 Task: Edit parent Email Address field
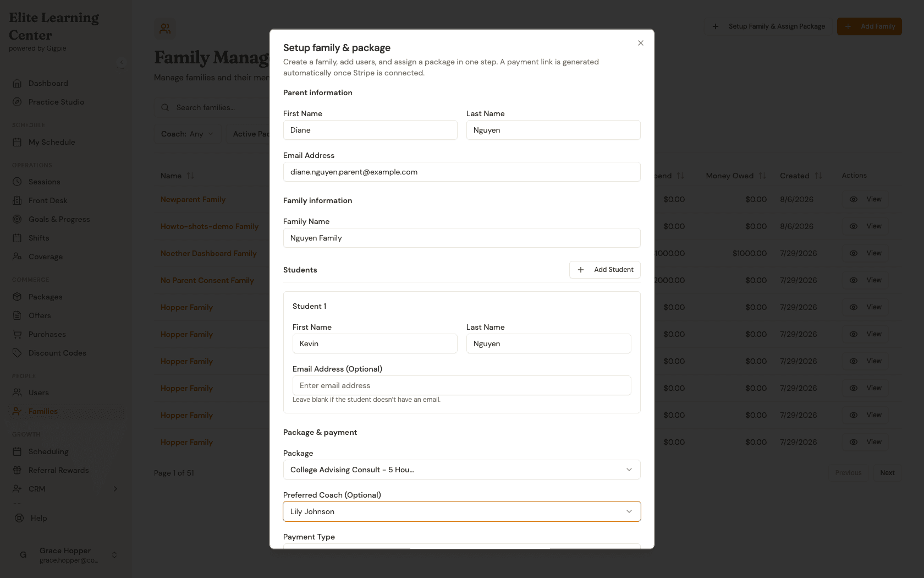coord(462,172)
